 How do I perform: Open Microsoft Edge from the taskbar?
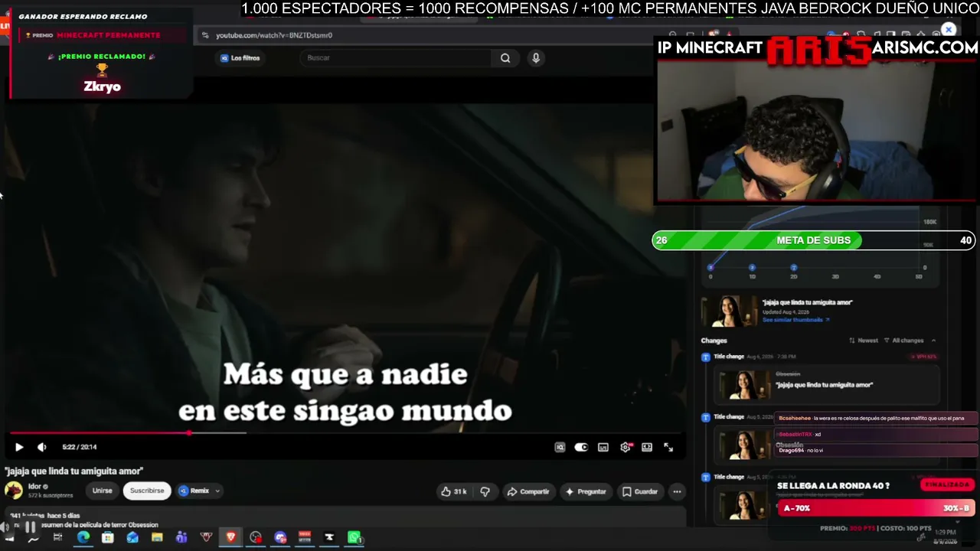83,537
